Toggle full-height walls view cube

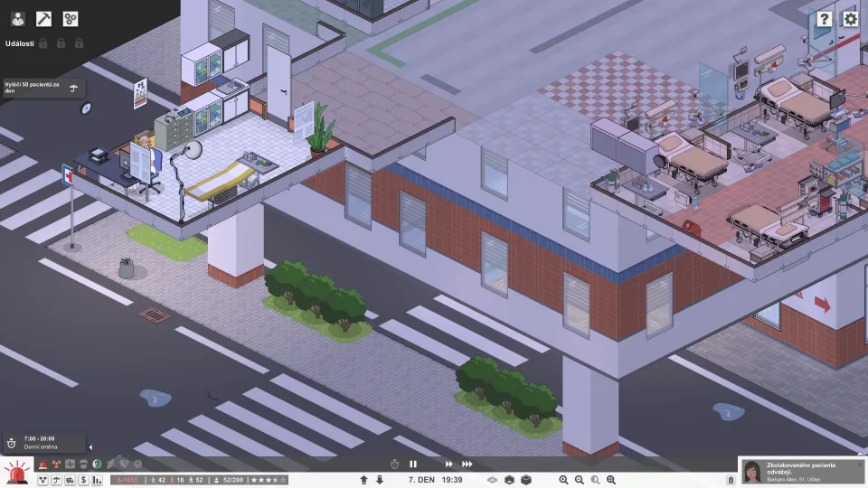[x=526, y=480]
